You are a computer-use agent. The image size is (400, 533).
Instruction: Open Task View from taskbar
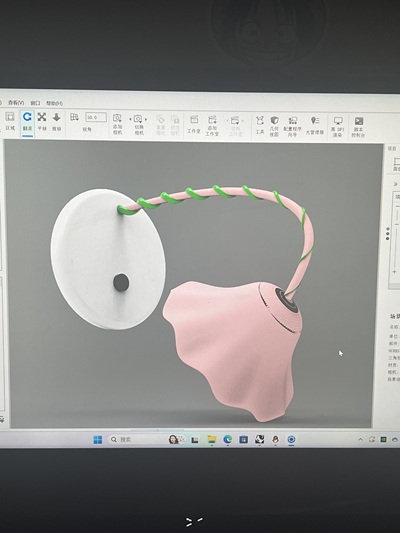(195, 440)
